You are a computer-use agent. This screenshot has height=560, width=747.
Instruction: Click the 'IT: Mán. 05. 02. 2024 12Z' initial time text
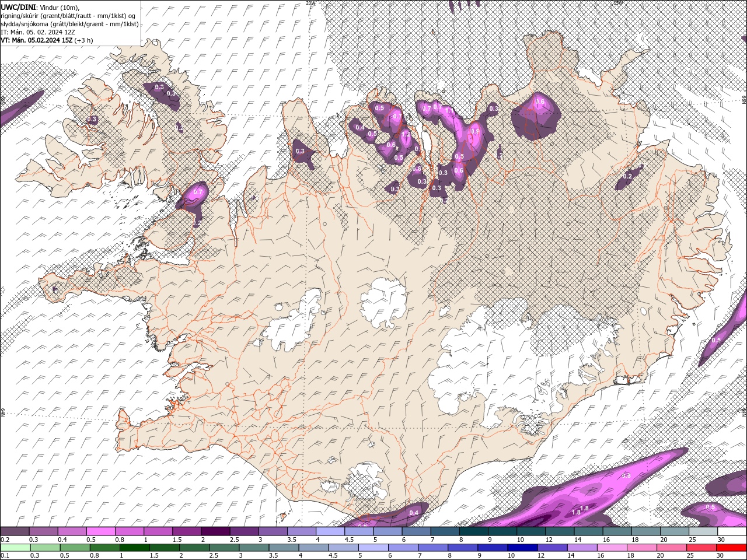pos(39,32)
